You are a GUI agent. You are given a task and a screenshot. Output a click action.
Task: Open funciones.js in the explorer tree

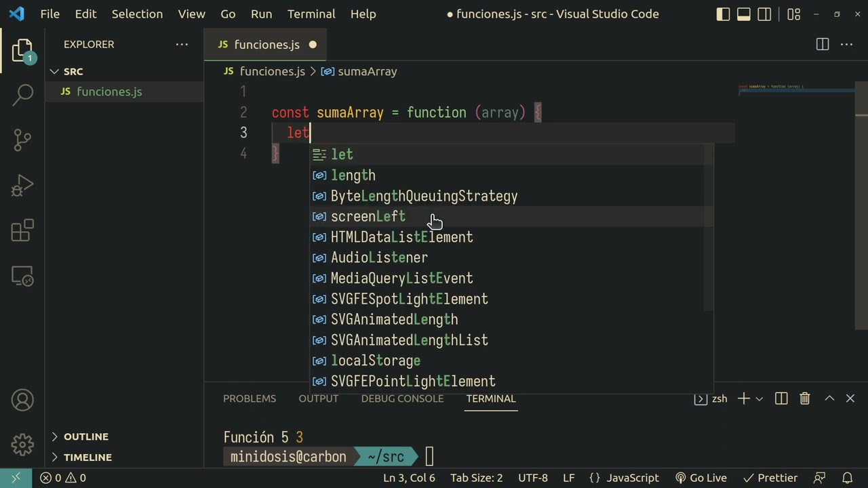pos(125,91)
